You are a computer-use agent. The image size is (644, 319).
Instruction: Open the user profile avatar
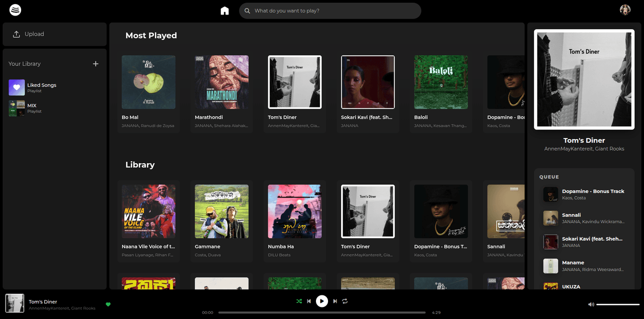(x=625, y=10)
